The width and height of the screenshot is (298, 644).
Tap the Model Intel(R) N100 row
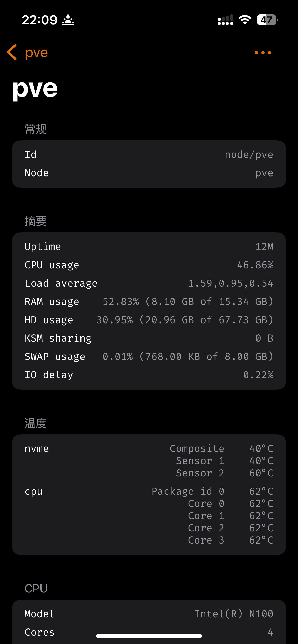(x=149, y=614)
